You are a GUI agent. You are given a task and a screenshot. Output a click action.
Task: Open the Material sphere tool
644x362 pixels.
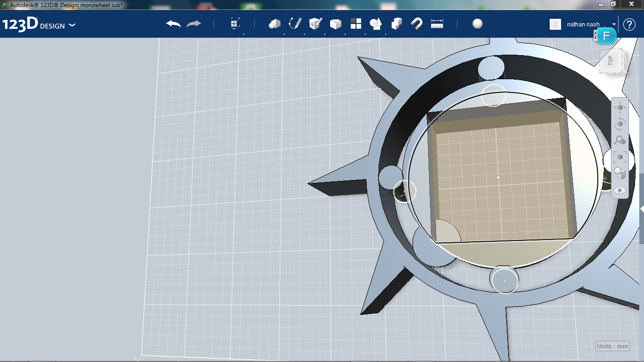478,24
